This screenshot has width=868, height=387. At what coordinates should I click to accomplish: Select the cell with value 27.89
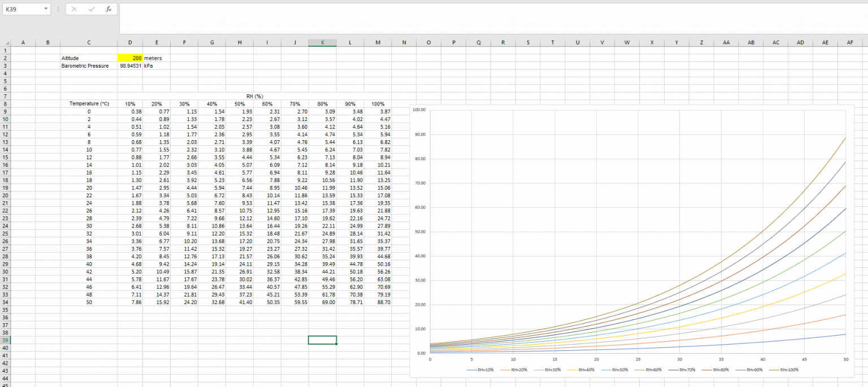(378, 226)
